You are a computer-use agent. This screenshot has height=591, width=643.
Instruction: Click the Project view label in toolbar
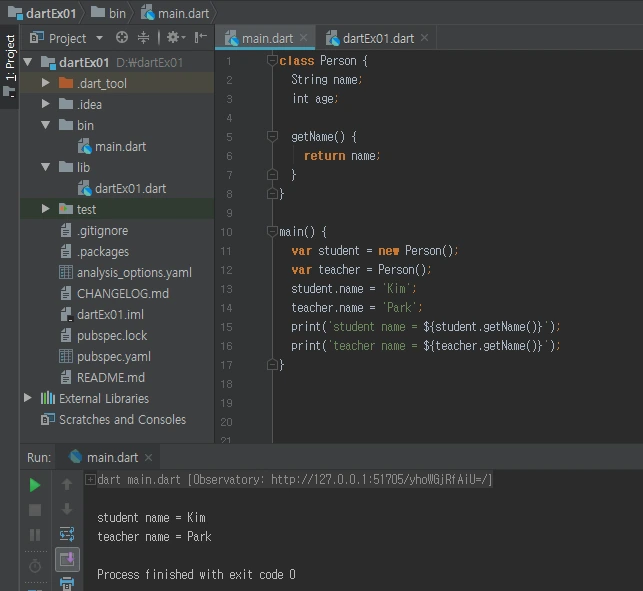[x=67, y=39]
